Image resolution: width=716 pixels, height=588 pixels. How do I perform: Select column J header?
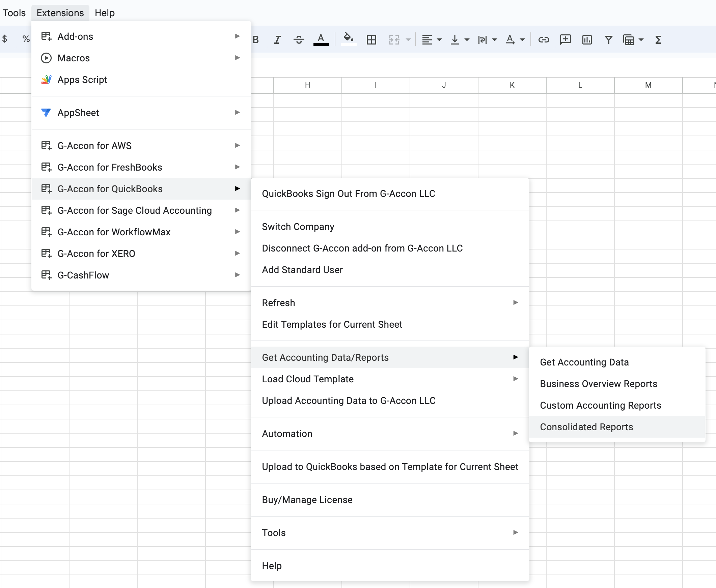coord(444,85)
